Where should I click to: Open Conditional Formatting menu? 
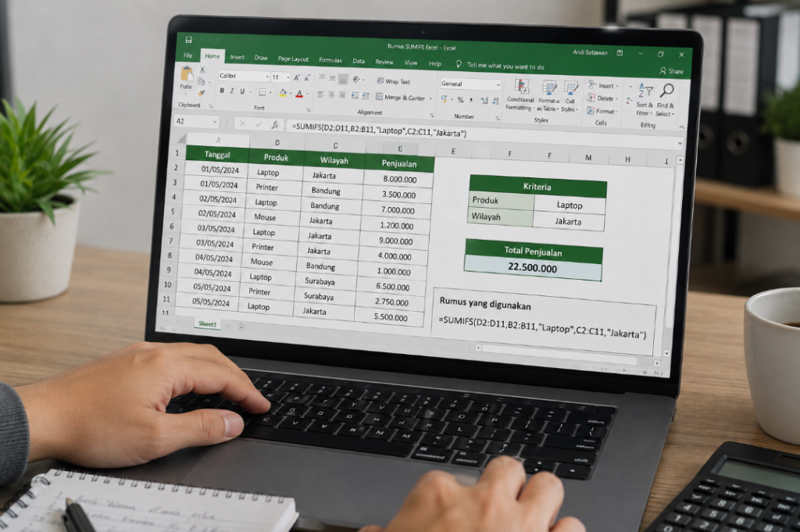click(x=520, y=95)
